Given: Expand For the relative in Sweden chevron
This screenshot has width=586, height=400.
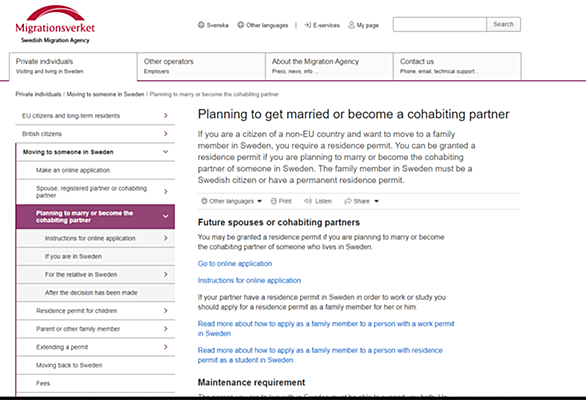Looking at the screenshot, I should click(x=166, y=274).
